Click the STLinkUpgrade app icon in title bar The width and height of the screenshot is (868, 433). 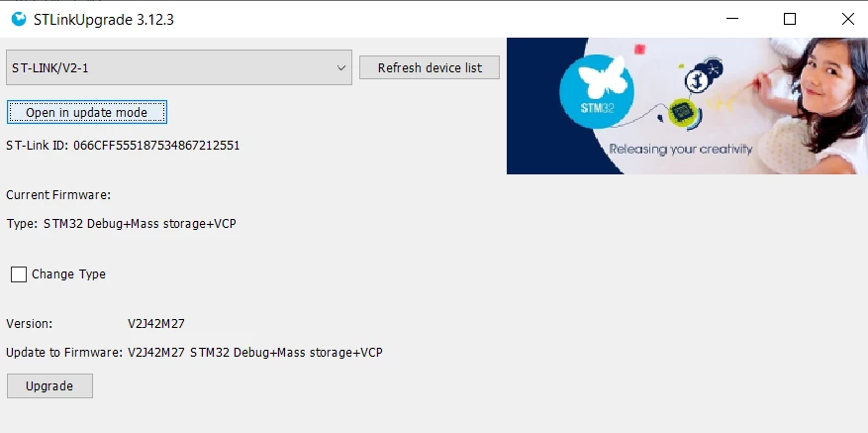click(18, 20)
